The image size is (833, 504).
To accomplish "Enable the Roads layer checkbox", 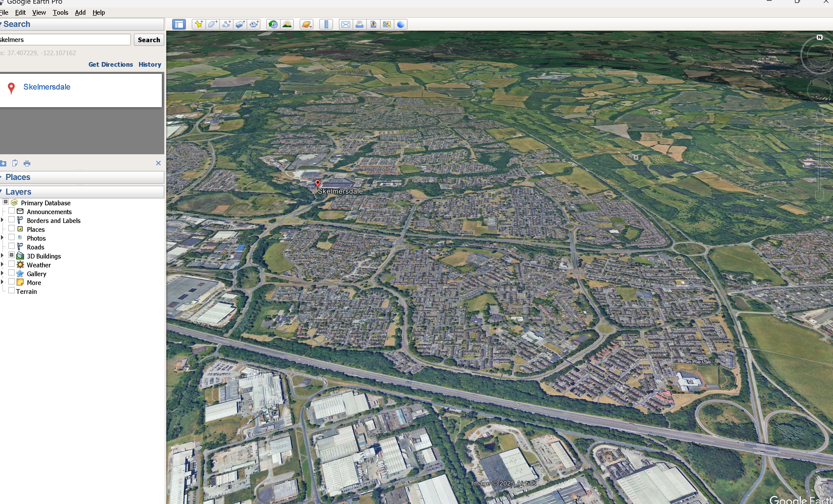I will point(12,246).
